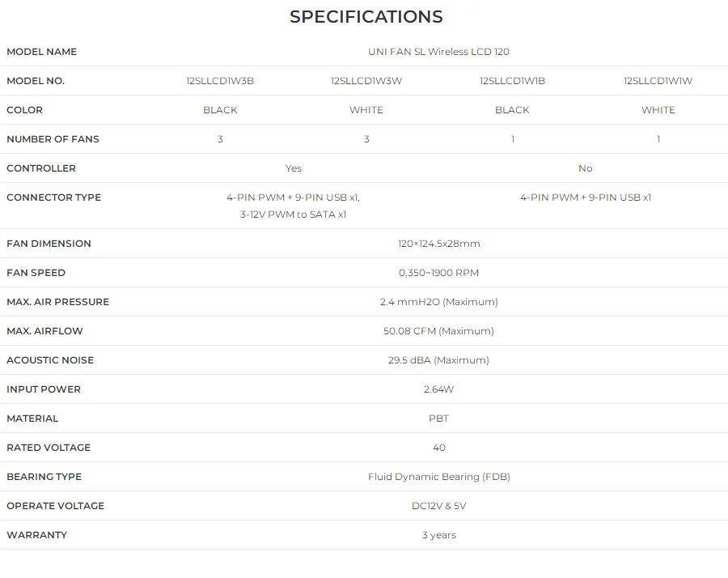The height and width of the screenshot is (578, 728).
Task: Click the 3-12V PWM to SATA x1 text
Action: coord(293,215)
